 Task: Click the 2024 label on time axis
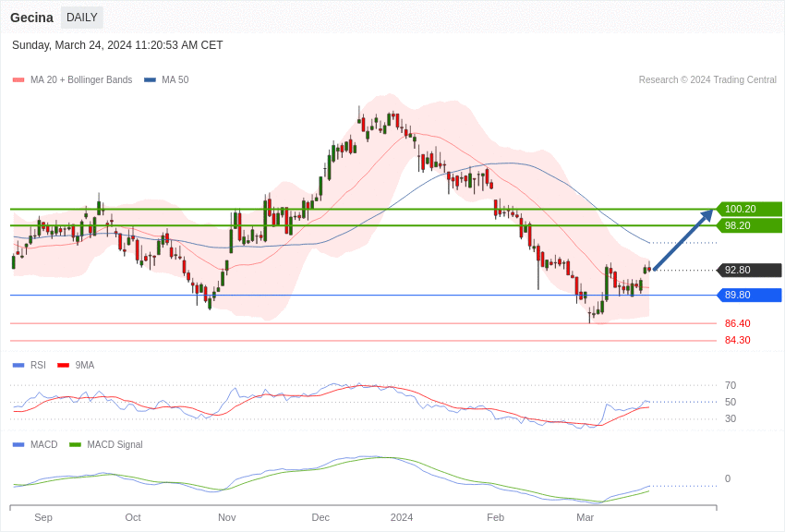[401, 517]
